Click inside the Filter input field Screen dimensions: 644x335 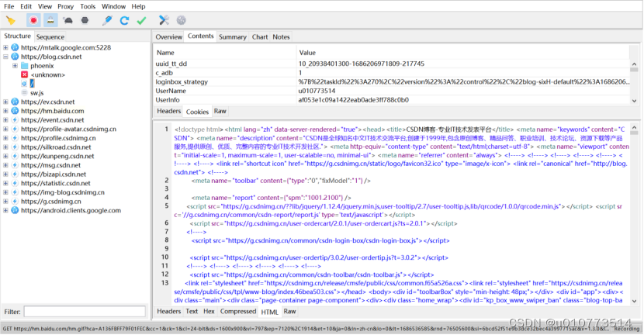85,312
